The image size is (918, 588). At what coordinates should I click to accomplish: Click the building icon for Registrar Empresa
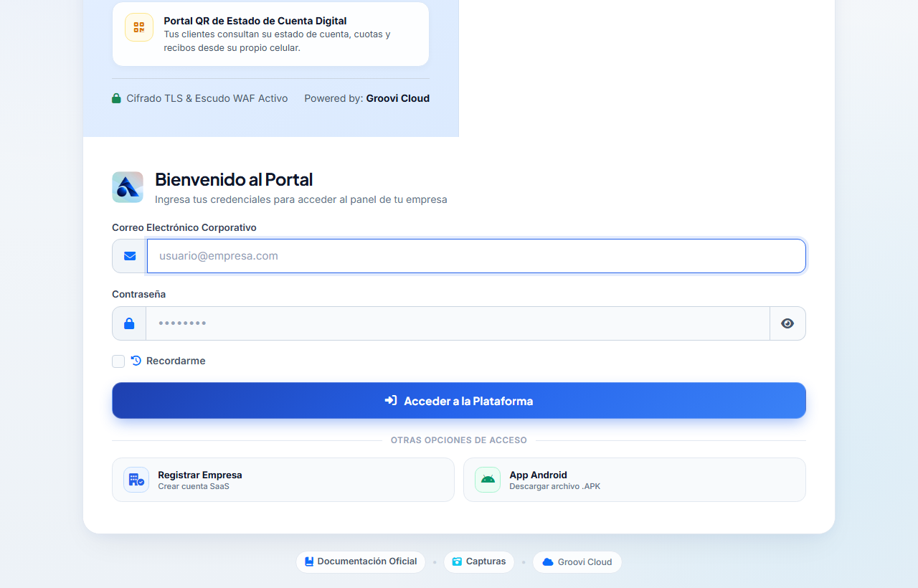[136, 480]
